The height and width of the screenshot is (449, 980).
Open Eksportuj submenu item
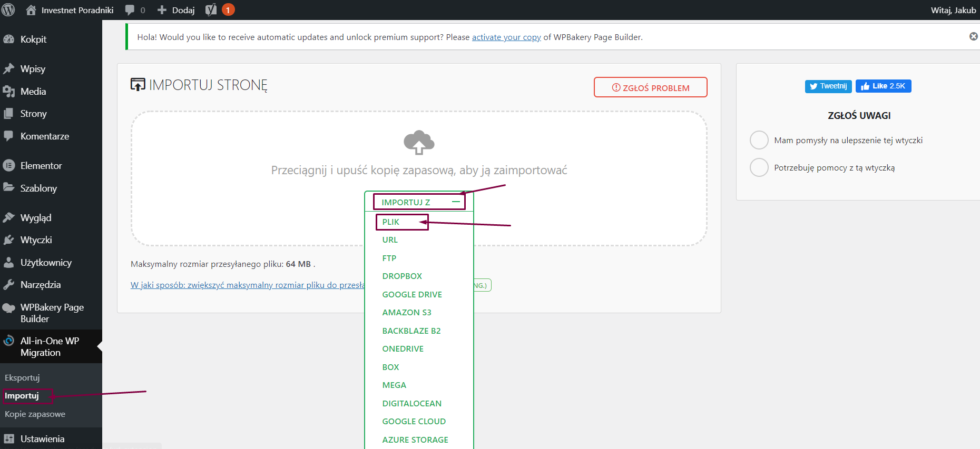22,378
